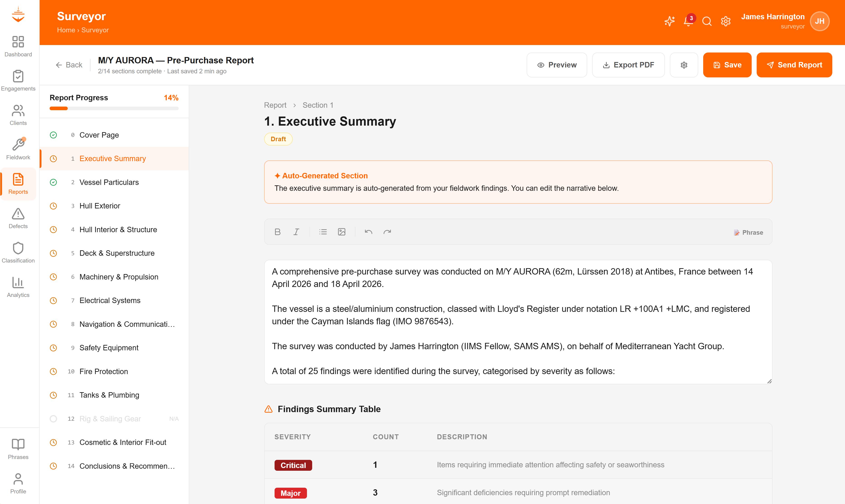Image resolution: width=845 pixels, height=504 pixels.
Task: Toggle the Rig & Sailing Gear status circle
Action: 53,419
